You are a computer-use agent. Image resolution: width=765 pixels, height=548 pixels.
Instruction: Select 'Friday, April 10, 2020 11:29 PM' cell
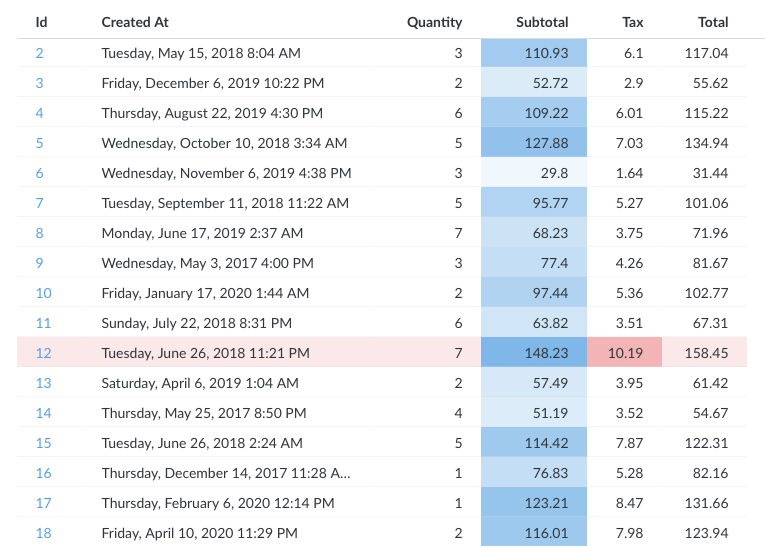pyautogui.click(x=227, y=533)
